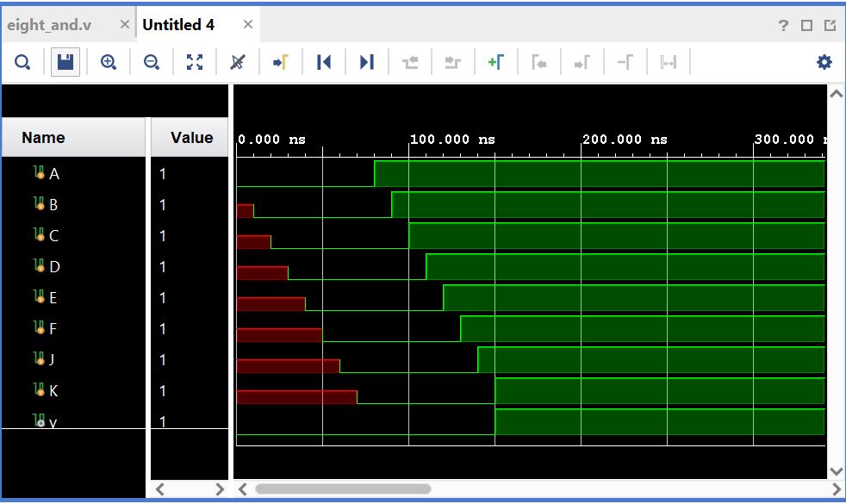The height and width of the screenshot is (504, 846).
Task: Click the marker spacing icon after Remove Marker
Action: click(x=668, y=63)
